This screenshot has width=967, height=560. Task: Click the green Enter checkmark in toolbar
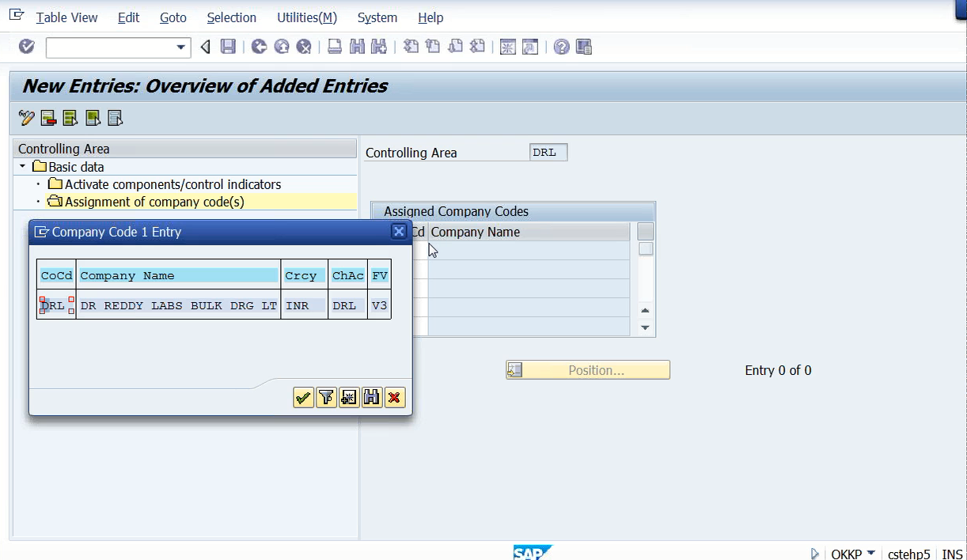(x=27, y=47)
